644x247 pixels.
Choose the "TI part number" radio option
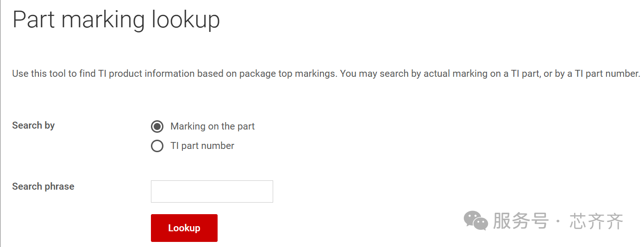coord(157,146)
